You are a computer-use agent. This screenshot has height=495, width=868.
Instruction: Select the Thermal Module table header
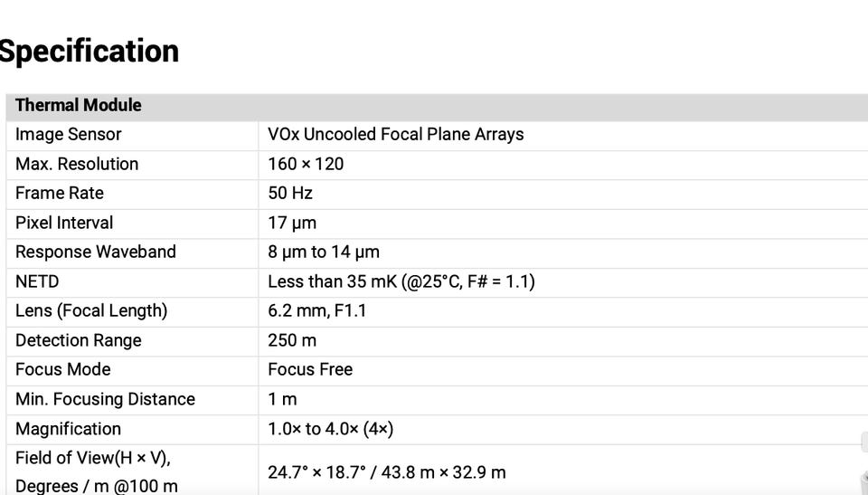[x=79, y=105]
